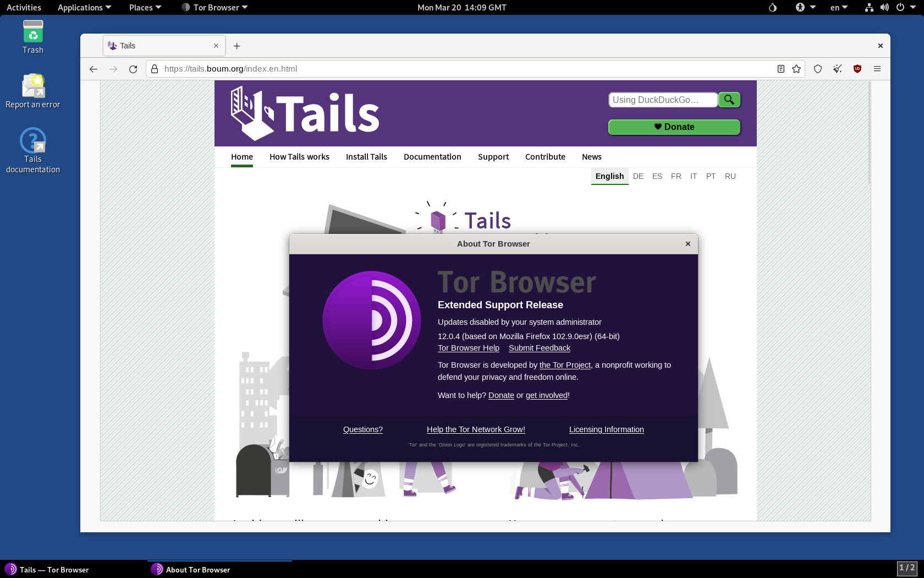The height and width of the screenshot is (578, 924).
Task: Open News nav link
Action: pos(592,157)
